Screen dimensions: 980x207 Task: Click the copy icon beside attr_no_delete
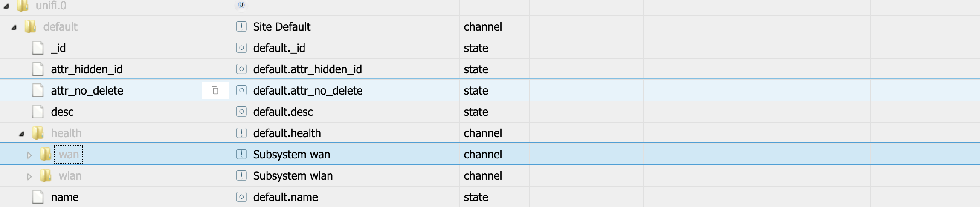(215, 90)
